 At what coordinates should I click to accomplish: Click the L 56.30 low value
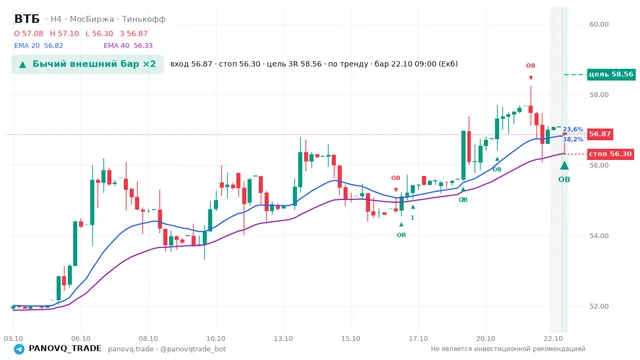(99, 33)
